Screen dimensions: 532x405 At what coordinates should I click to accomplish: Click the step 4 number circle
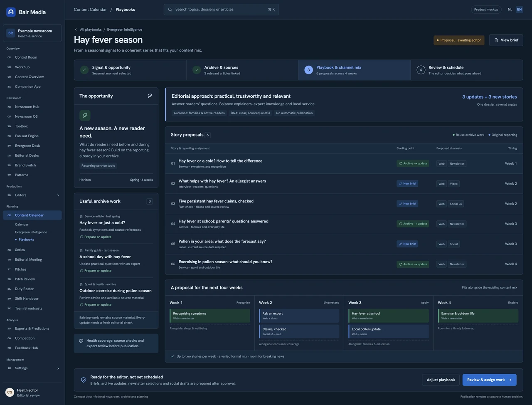coord(421,70)
